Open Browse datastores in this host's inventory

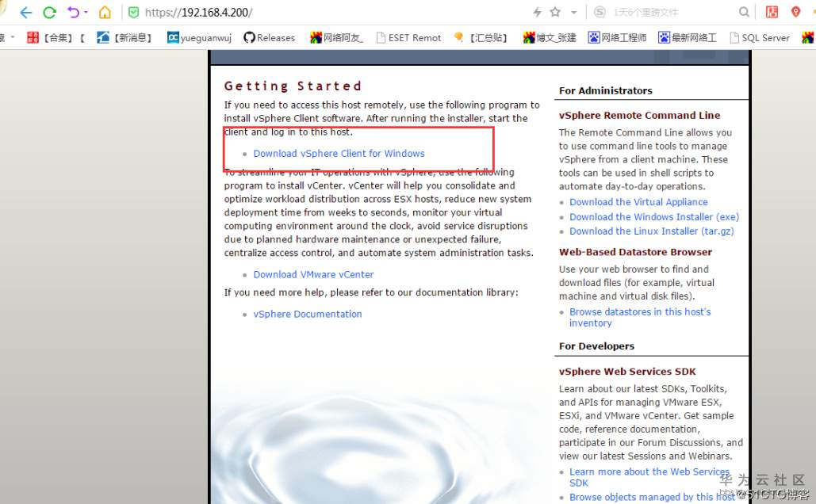click(640, 317)
